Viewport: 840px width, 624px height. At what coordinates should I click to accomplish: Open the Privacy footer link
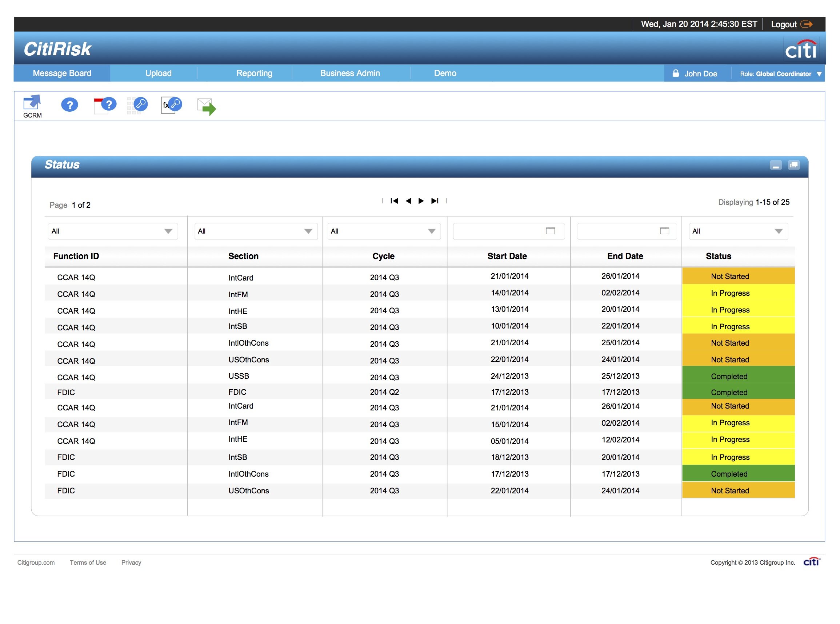(131, 563)
